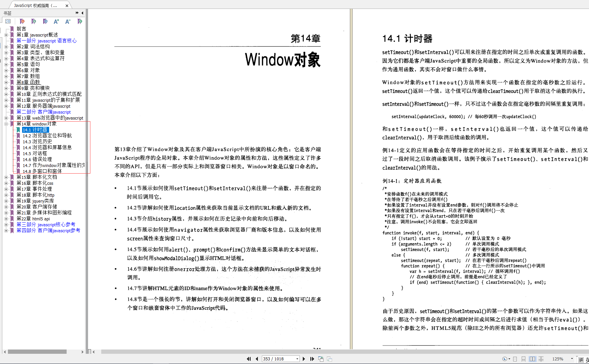Click the horizontal scrollbar right arrow

(82, 351)
